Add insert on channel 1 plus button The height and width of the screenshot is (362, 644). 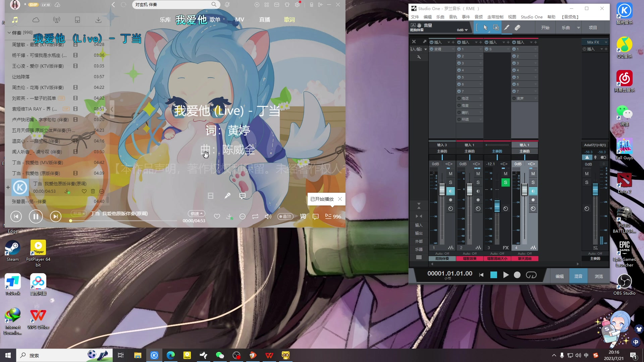point(453,42)
